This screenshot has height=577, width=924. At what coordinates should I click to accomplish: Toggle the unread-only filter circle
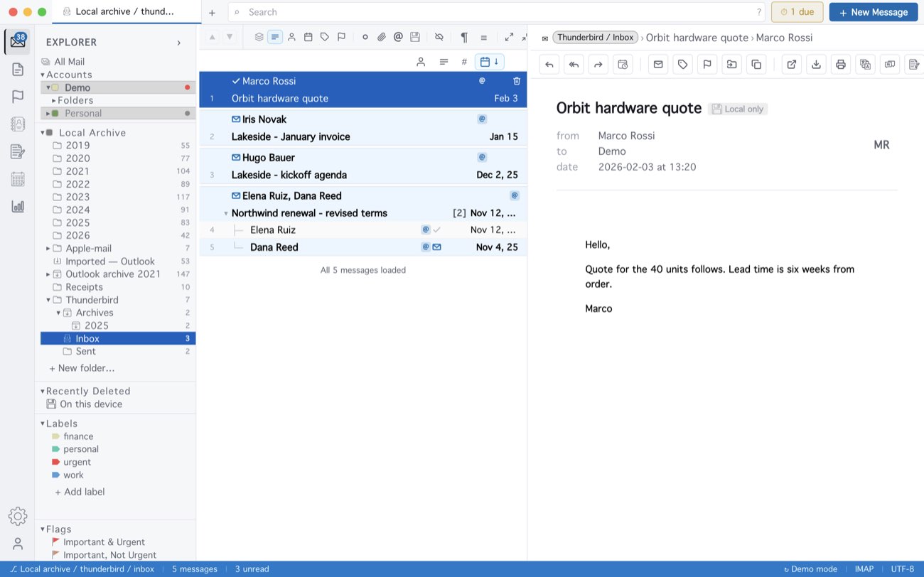point(365,37)
